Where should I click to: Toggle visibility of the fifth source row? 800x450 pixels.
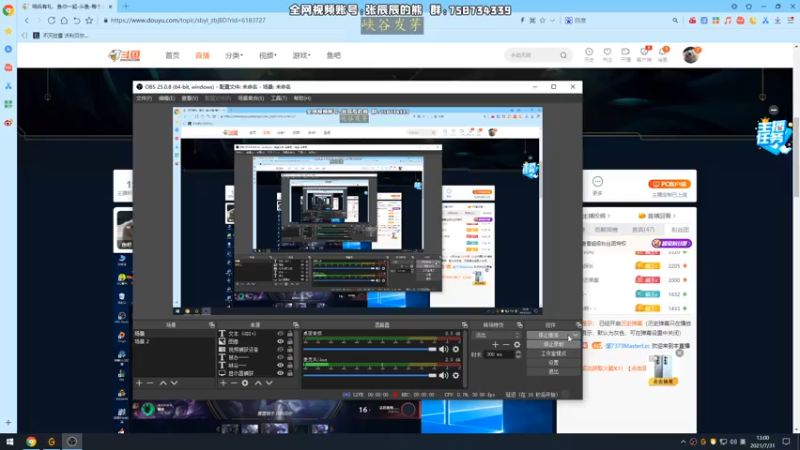click(x=280, y=365)
